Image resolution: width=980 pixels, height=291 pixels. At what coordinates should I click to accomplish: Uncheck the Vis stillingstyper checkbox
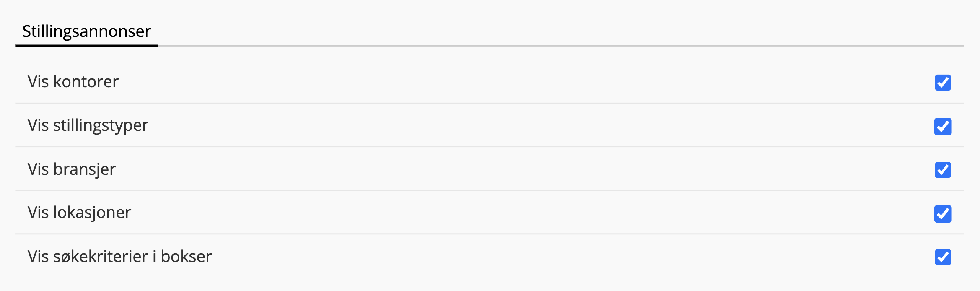coord(943,127)
